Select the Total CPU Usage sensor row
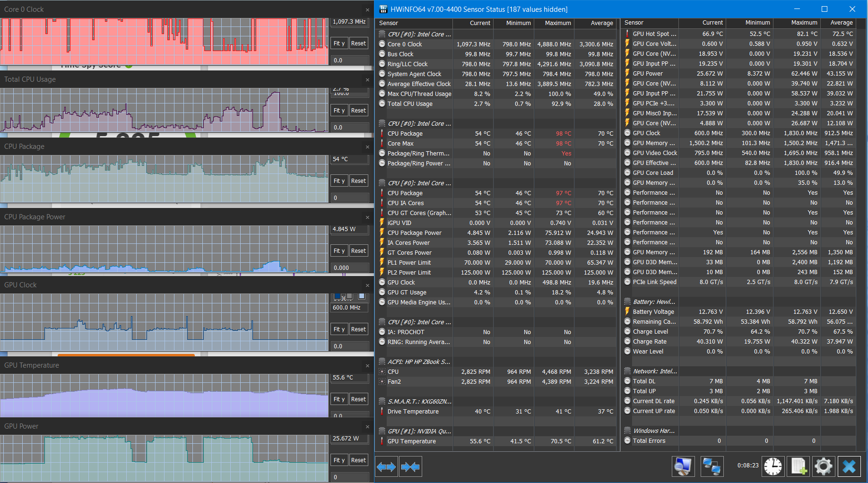The height and width of the screenshot is (483, 868). (x=496, y=103)
